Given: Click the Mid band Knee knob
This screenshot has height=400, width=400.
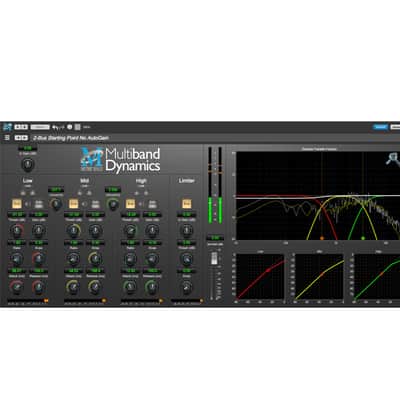Looking at the screenshot, I should pyautogui.click(x=95, y=259).
